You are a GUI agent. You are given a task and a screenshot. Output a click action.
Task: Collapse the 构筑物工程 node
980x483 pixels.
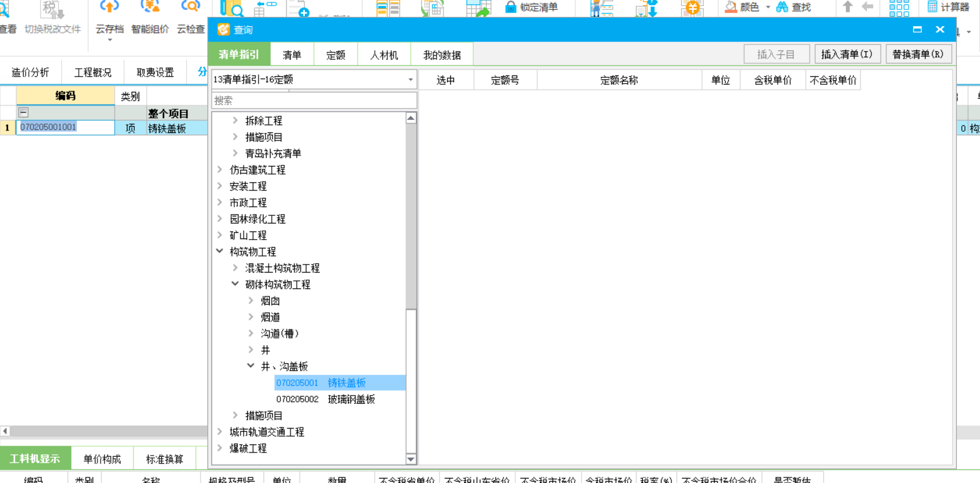pyautogui.click(x=220, y=251)
